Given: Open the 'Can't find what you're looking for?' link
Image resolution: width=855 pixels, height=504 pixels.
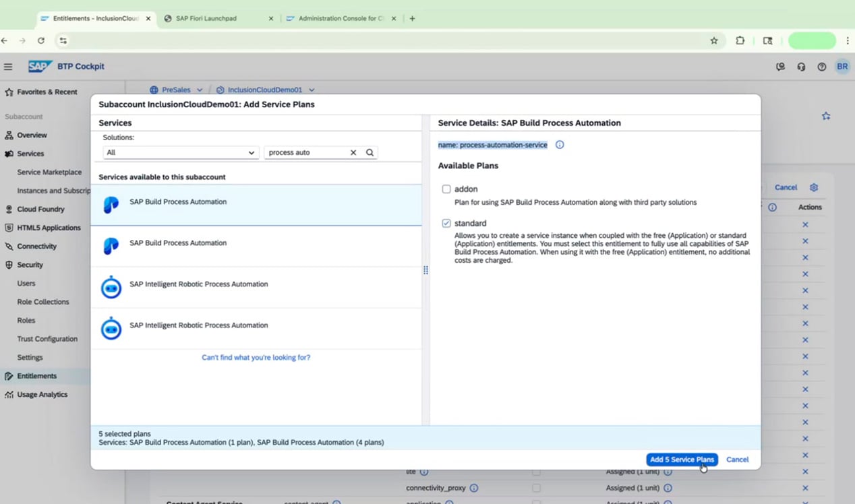Looking at the screenshot, I should pyautogui.click(x=256, y=358).
